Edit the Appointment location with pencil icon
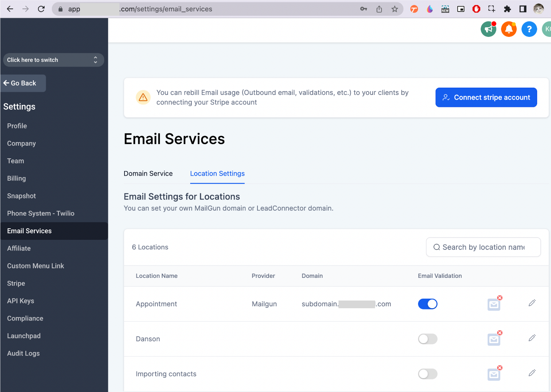The image size is (551, 392). pyautogui.click(x=532, y=303)
